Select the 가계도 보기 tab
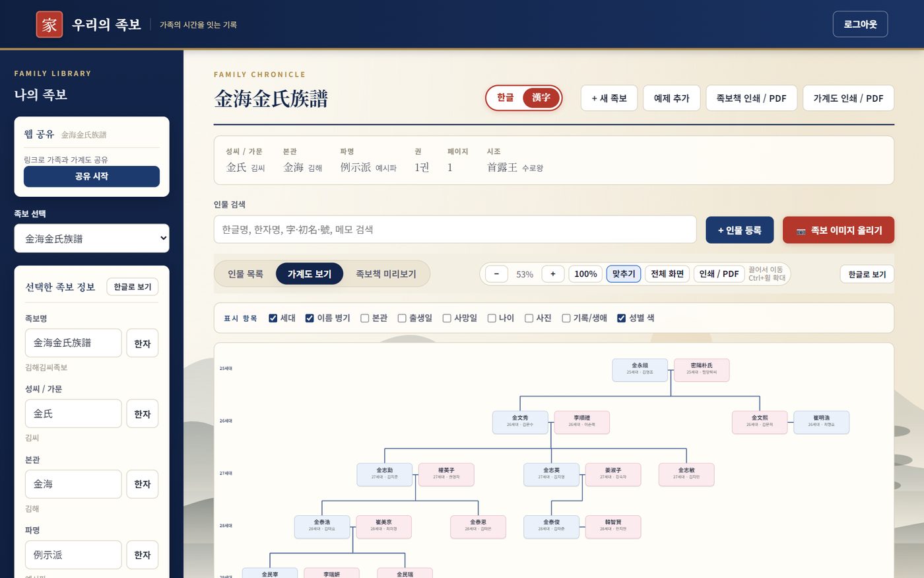The height and width of the screenshot is (578, 924). click(x=310, y=274)
